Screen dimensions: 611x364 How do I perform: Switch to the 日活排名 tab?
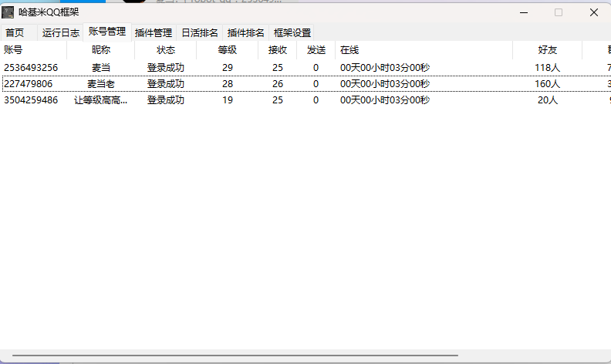point(200,33)
